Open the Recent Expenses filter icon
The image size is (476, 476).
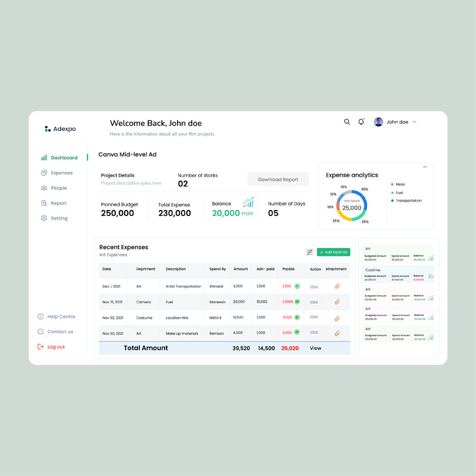coord(309,252)
